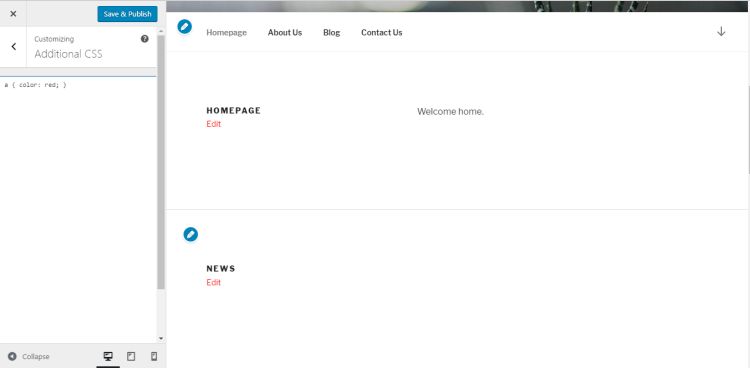The image size is (750, 368).
Task: Click the sidebar vertical scrollbar
Action: [x=161, y=162]
